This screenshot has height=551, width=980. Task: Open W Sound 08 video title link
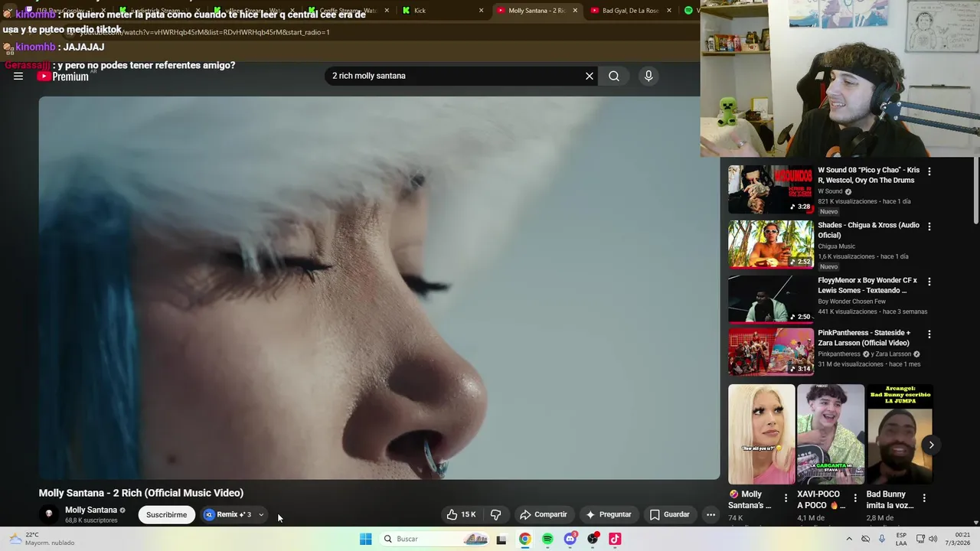point(869,175)
